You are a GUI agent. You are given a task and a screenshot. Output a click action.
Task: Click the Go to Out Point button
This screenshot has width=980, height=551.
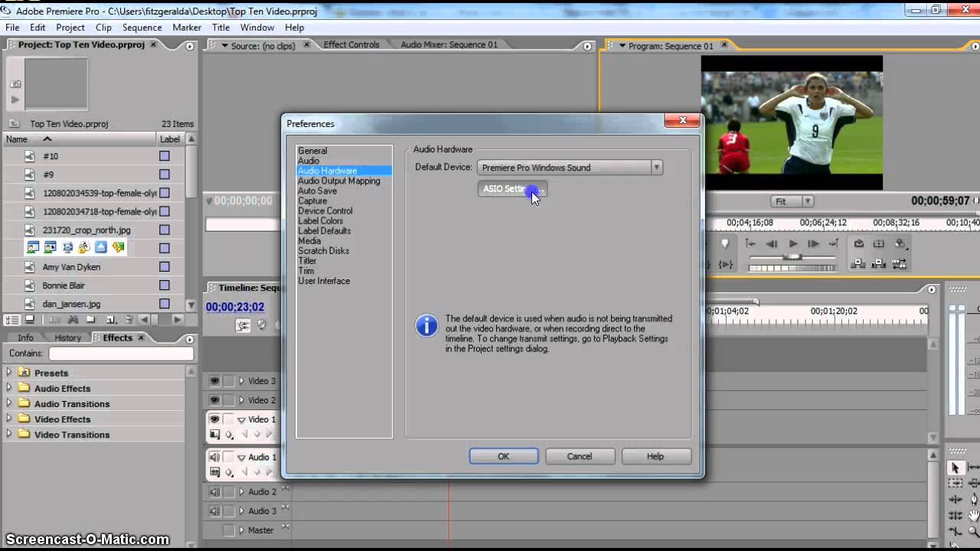click(x=833, y=243)
